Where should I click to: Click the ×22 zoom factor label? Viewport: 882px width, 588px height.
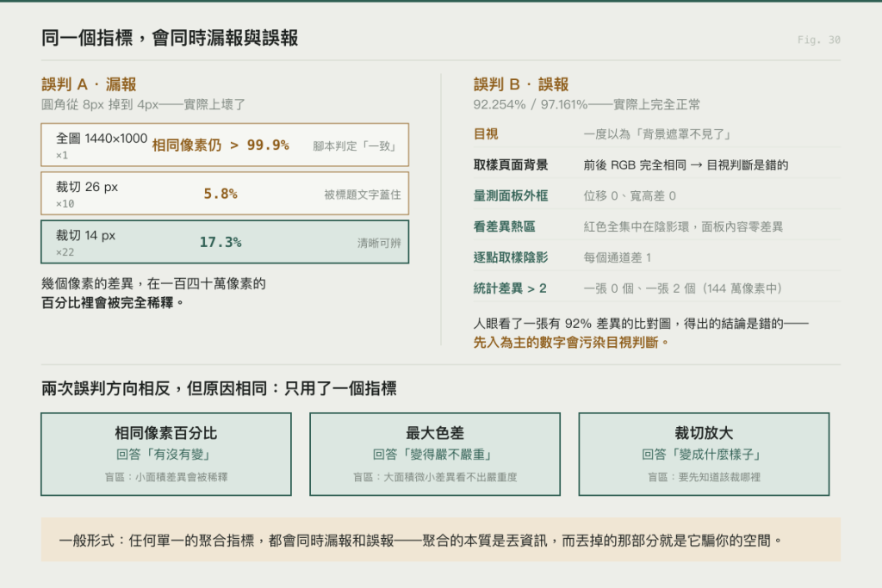point(65,252)
